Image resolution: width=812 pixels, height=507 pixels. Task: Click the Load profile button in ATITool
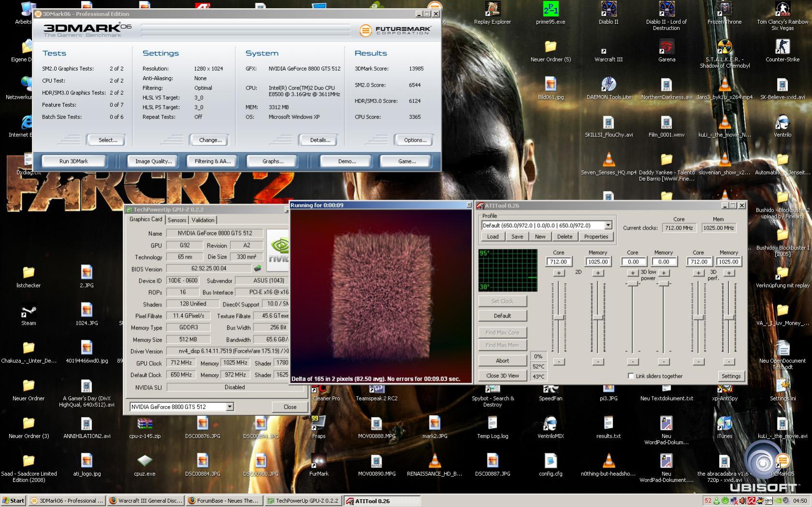(x=493, y=237)
